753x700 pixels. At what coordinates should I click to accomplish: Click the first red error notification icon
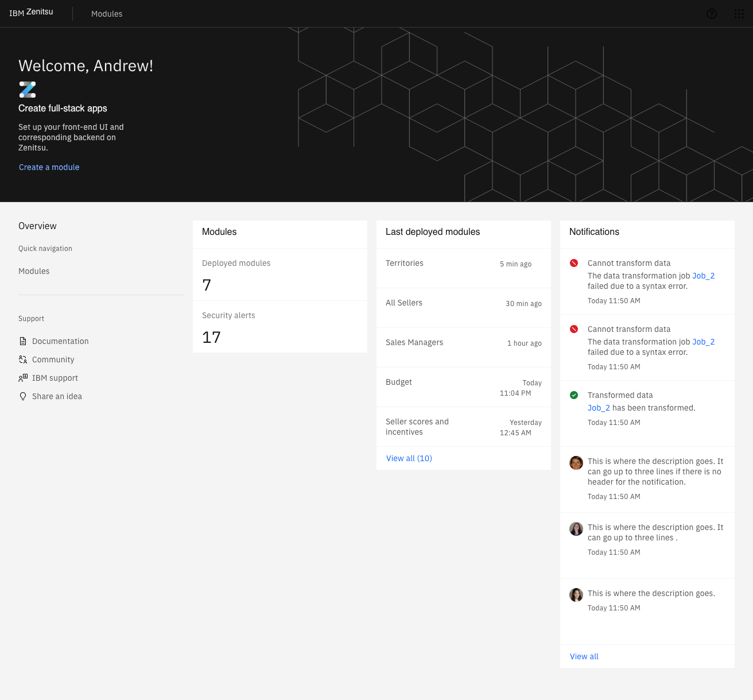pos(574,263)
